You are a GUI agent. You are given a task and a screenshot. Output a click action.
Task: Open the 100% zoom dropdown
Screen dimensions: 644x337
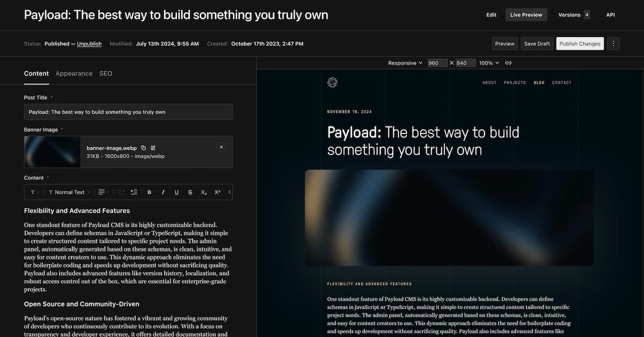click(x=489, y=63)
